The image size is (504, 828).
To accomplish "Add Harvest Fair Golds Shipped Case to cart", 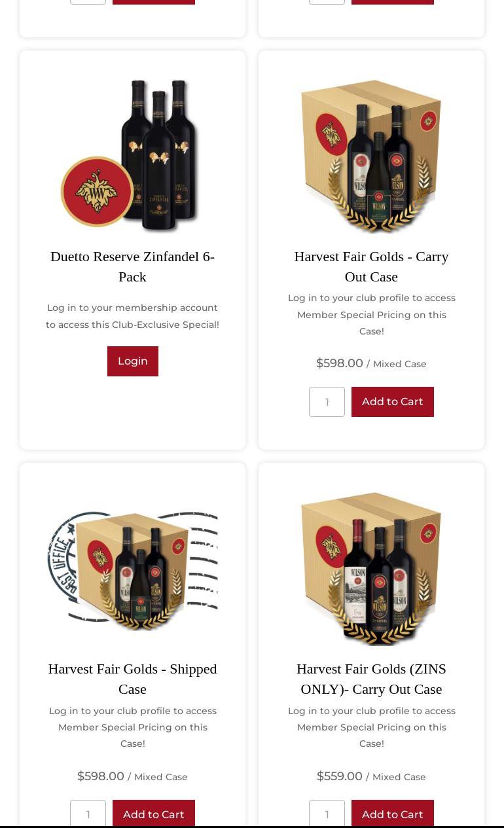I will pyautogui.click(x=154, y=814).
